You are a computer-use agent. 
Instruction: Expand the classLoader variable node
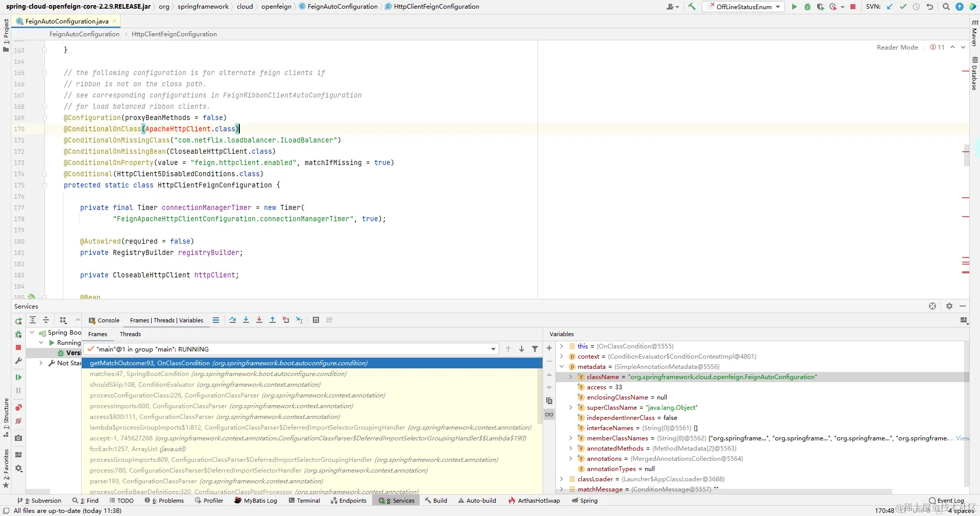pyautogui.click(x=561, y=479)
